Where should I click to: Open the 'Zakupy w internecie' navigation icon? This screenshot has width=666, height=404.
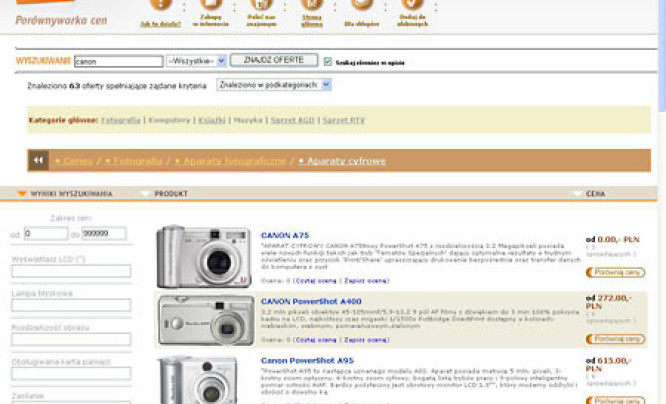pyautogui.click(x=211, y=5)
